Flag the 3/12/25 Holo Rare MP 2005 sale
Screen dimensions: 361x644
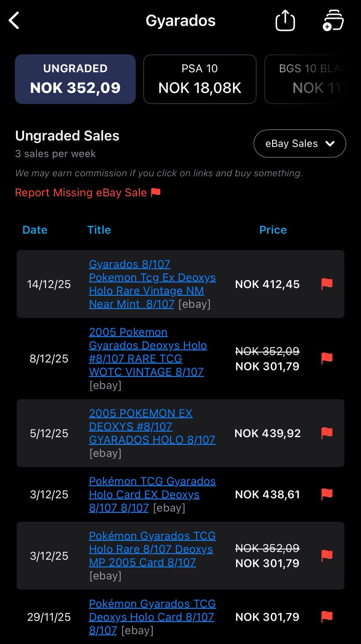click(327, 555)
